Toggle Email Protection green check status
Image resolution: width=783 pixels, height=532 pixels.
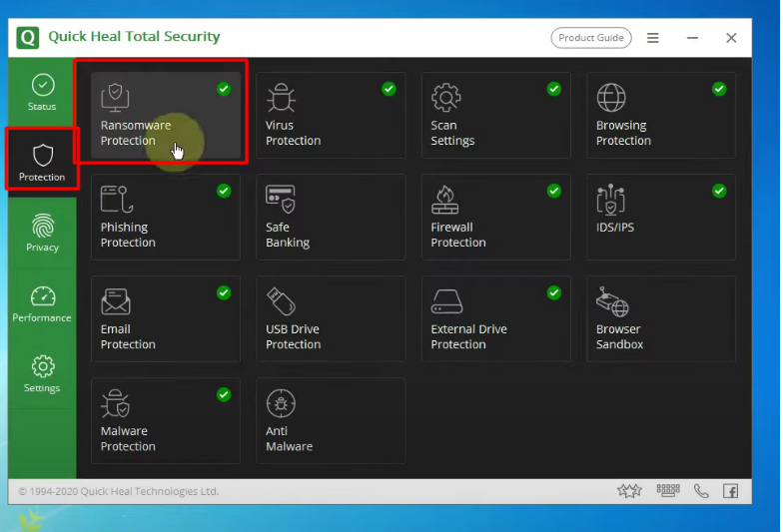point(224,293)
